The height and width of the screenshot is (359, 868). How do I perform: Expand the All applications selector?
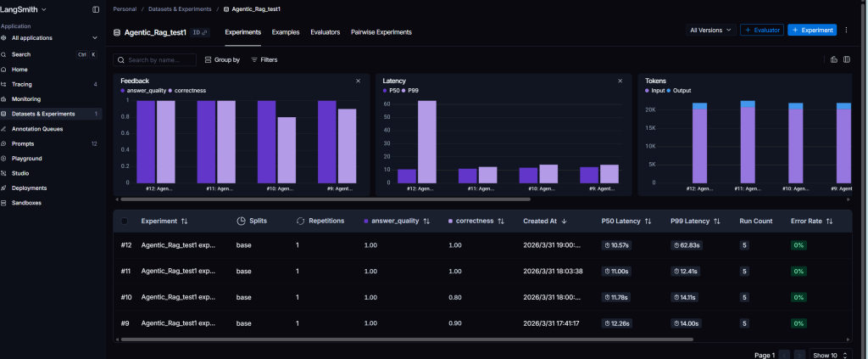pos(50,37)
